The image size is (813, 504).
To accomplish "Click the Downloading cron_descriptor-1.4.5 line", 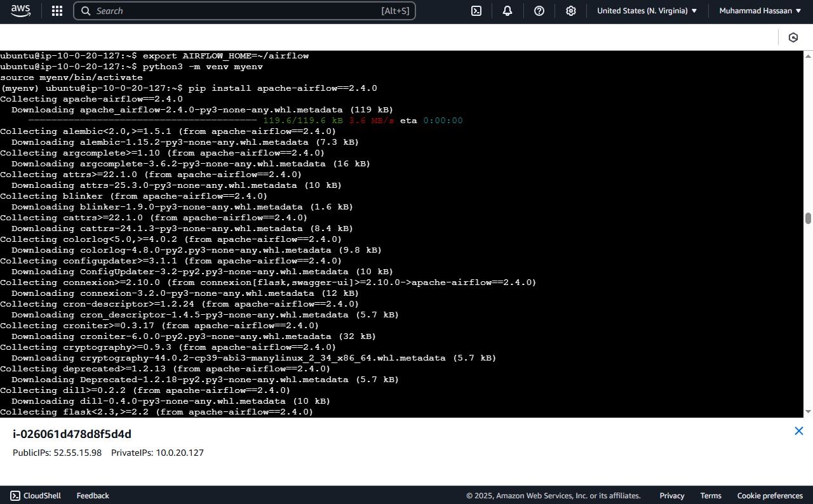I will [205, 315].
